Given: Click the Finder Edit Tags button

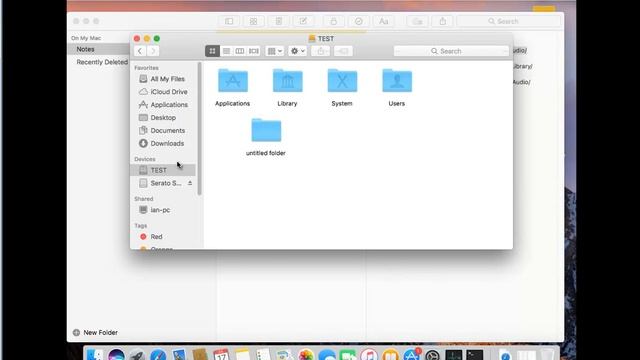Looking at the screenshot, I should point(343,51).
